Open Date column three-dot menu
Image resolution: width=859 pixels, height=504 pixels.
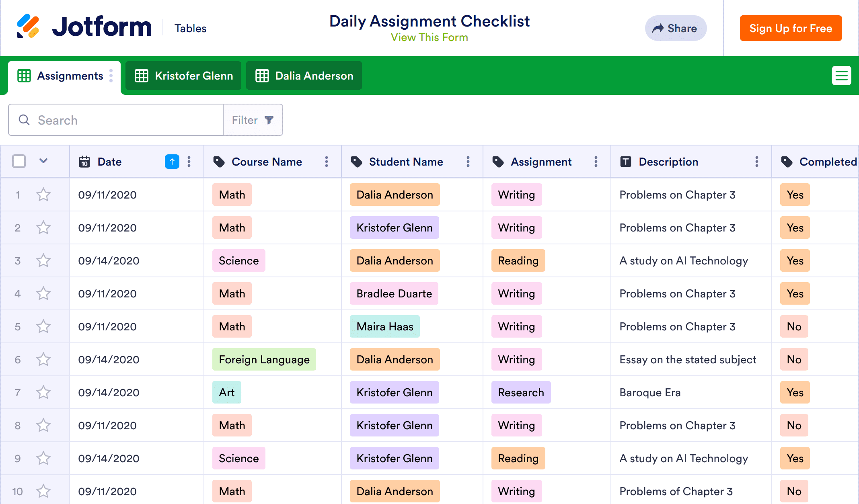(189, 162)
